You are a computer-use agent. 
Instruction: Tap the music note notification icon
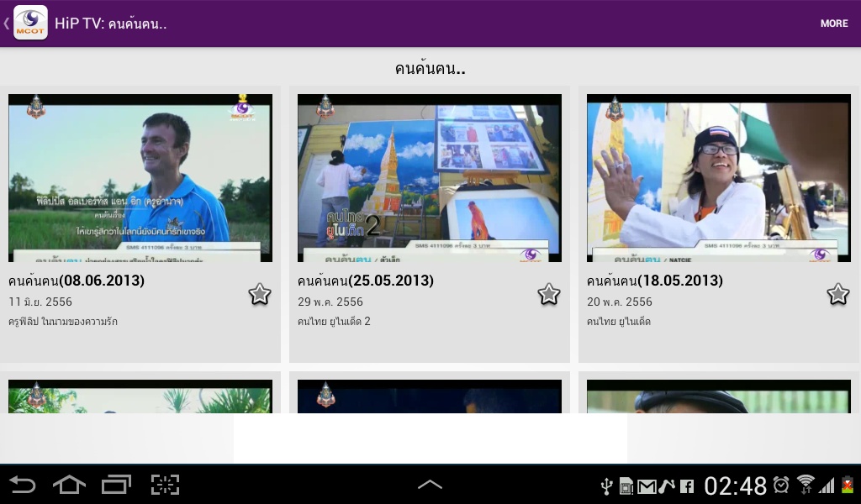pos(667,486)
